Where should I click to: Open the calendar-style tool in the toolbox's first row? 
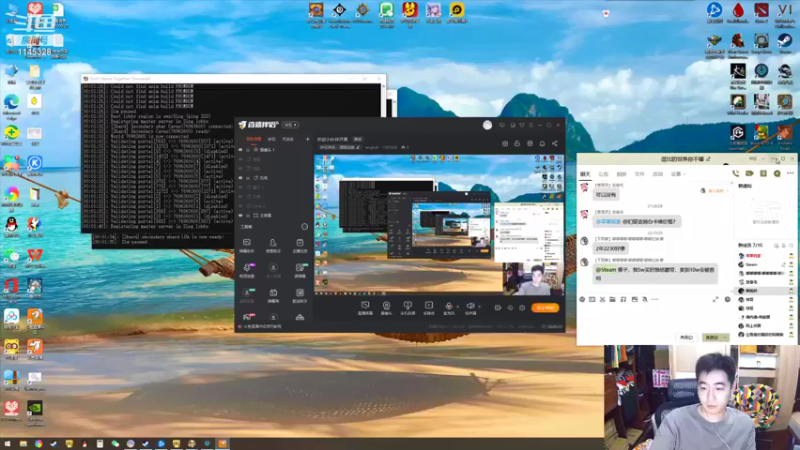[x=299, y=245]
